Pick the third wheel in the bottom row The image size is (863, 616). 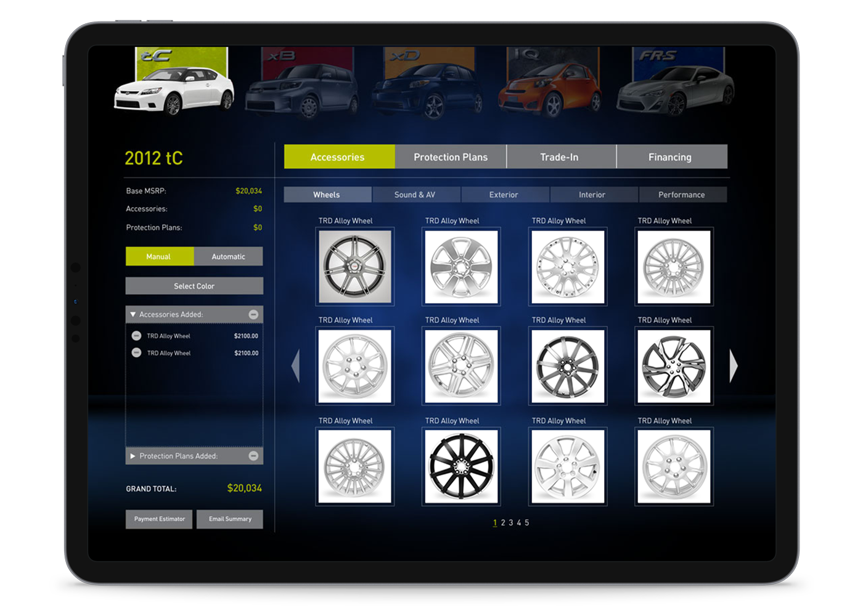click(x=568, y=467)
